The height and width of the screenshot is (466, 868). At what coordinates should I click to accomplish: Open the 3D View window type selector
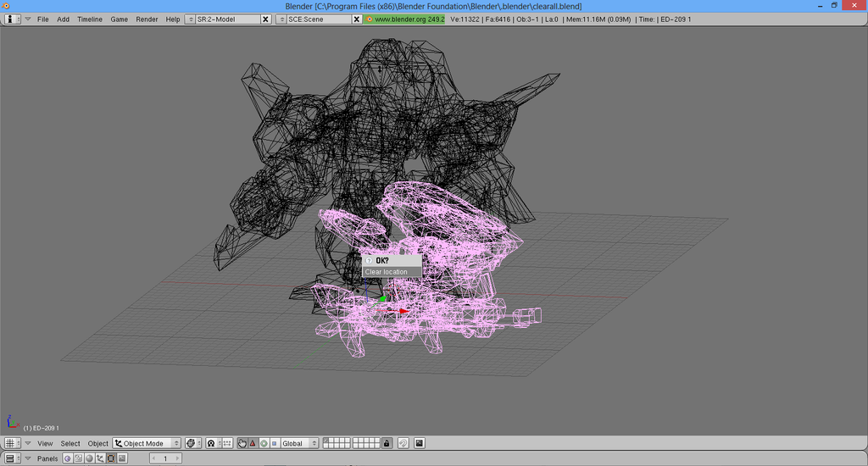pyautogui.click(x=12, y=443)
